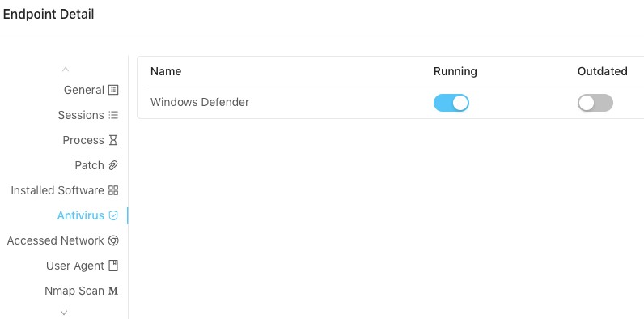Click the Running column header
This screenshot has height=319, width=644.
455,71
